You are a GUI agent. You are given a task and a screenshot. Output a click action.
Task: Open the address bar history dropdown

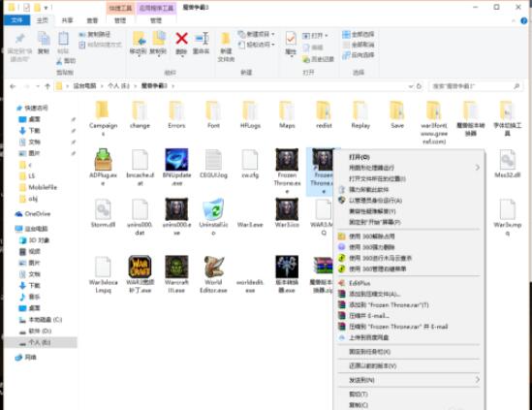(411, 86)
